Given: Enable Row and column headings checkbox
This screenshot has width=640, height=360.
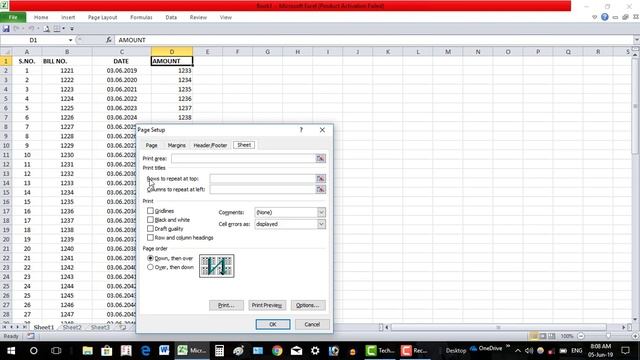Looking at the screenshot, I should (150, 237).
